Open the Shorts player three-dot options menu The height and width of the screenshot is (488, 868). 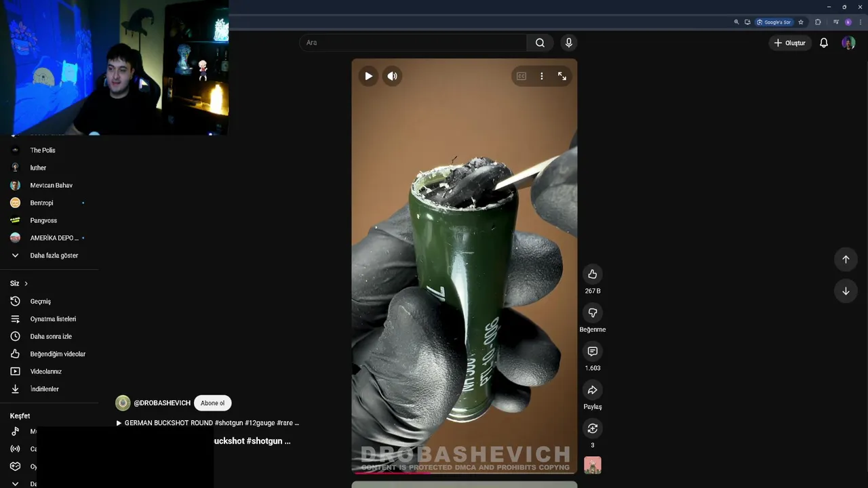pos(541,77)
